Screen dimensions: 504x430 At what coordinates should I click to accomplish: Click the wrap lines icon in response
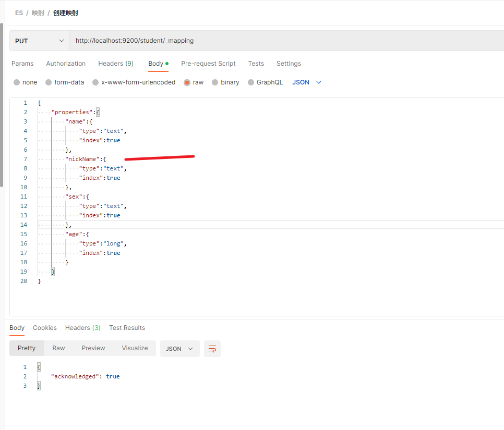[x=212, y=349]
